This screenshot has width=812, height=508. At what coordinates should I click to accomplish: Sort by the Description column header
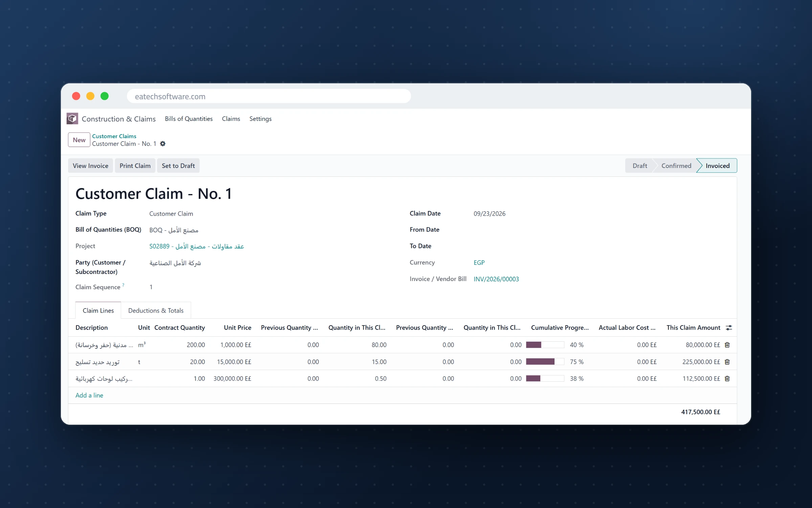tap(92, 327)
